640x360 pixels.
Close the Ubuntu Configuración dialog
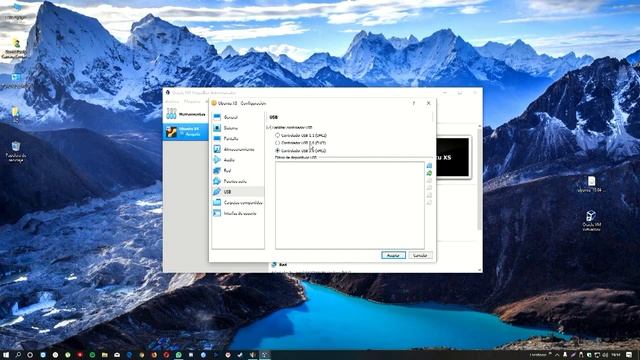[x=429, y=103]
